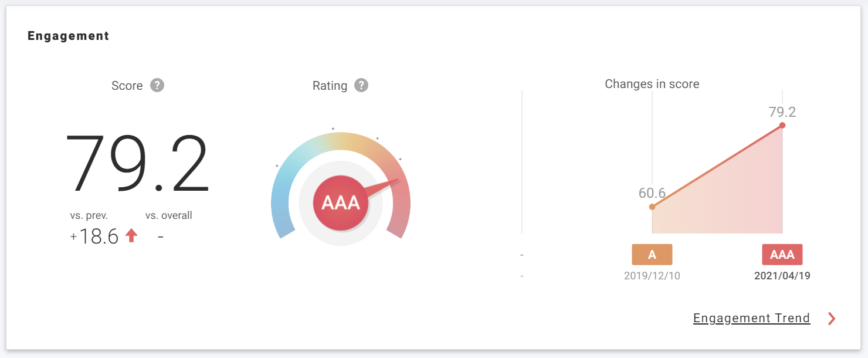Image resolution: width=868 pixels, height=358 pixels.
Task: Click the red AAA badge under the chart
Action: (x=782, y=255)
